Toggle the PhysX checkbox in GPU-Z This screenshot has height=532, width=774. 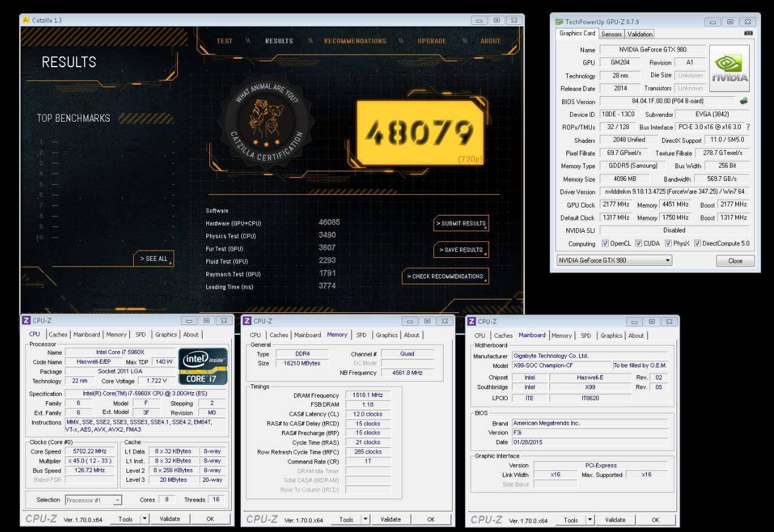[668, 243]
